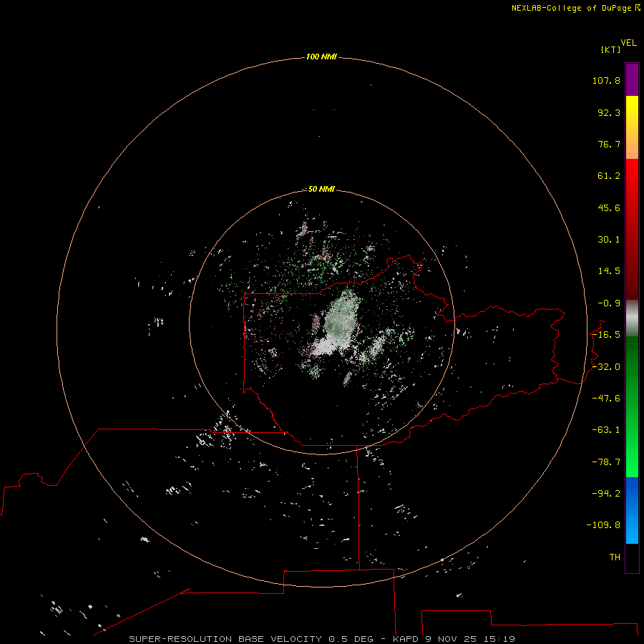The height and width of the screenshot is (644, 644).
Task: Click the blue segment of color bar
Action: point(632,510)
